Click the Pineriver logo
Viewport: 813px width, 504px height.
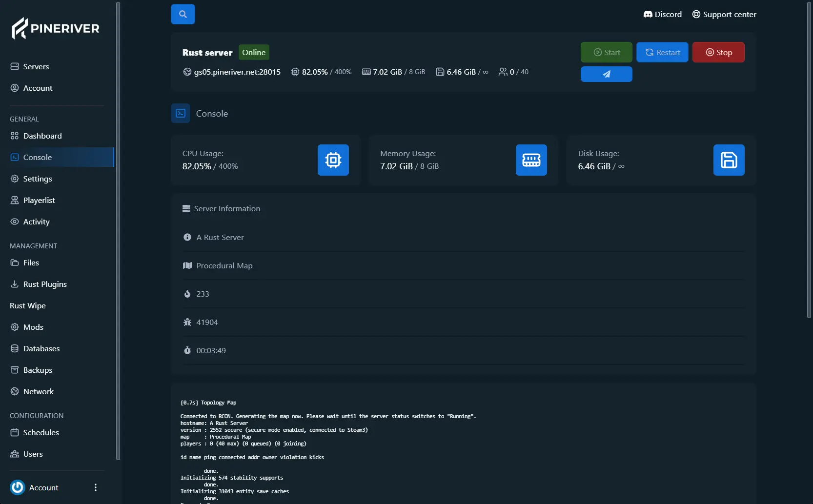click(55, 28)
